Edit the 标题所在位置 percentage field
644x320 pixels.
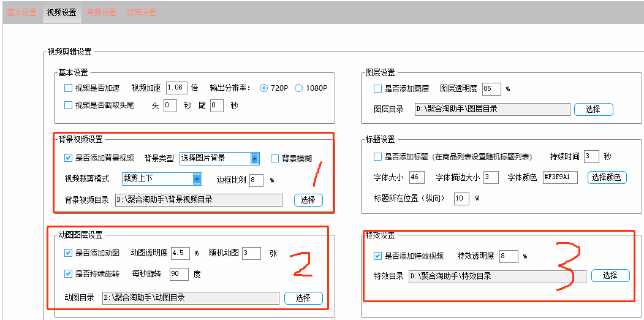tap(461, 199)
